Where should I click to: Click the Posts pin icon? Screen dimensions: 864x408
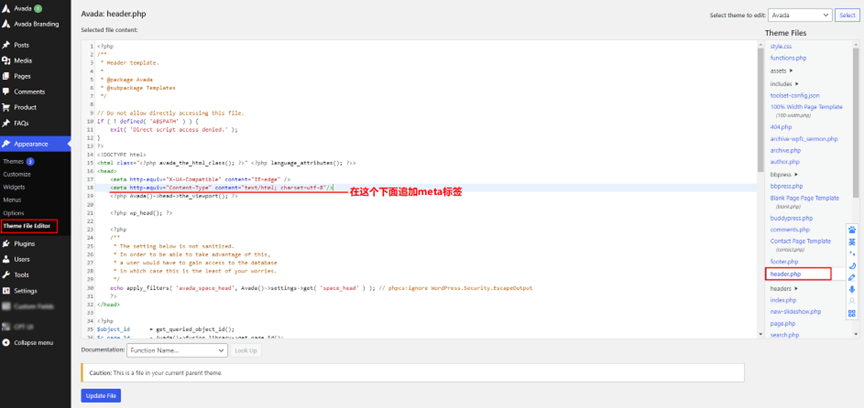6,45
